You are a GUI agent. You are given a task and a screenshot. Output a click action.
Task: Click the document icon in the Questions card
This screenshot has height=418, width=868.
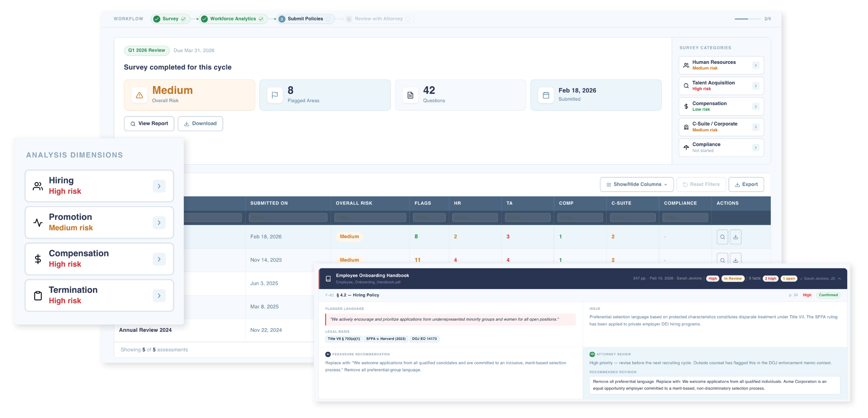click(410, 95)
